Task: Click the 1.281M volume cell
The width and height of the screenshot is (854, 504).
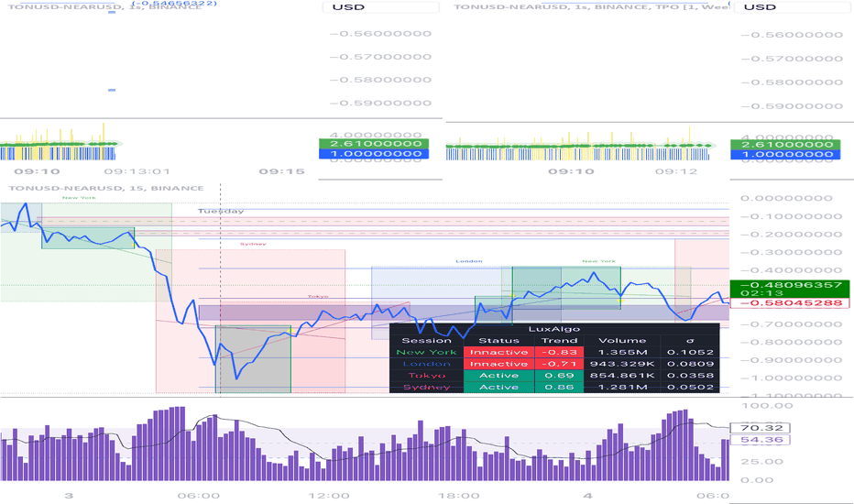Action: pos(622,387)
